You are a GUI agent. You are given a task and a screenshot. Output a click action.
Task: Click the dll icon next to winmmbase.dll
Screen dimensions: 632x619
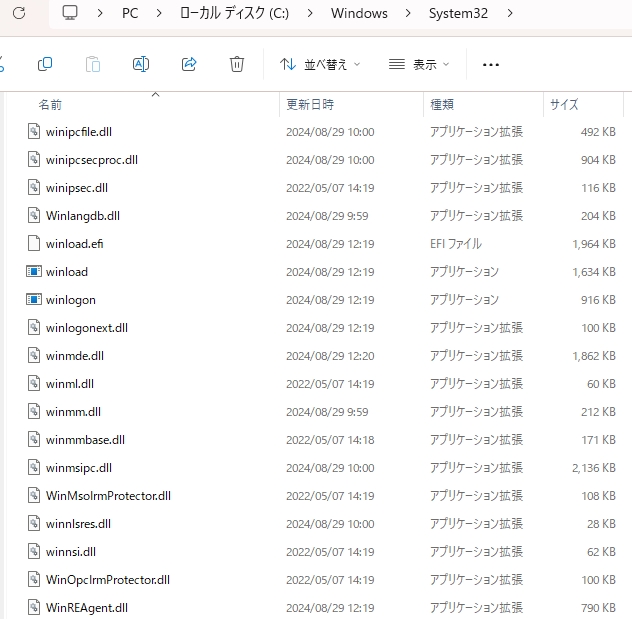coord(34,439)
